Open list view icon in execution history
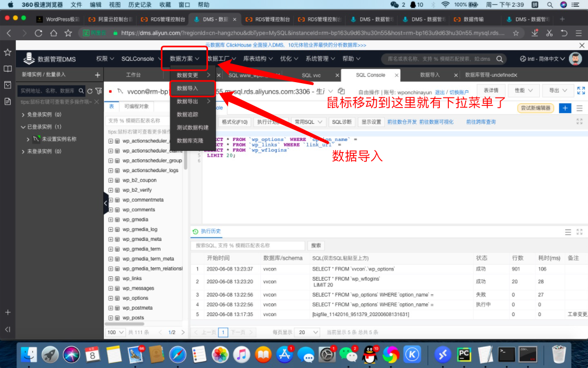The image size is (588, 368). 568,232
